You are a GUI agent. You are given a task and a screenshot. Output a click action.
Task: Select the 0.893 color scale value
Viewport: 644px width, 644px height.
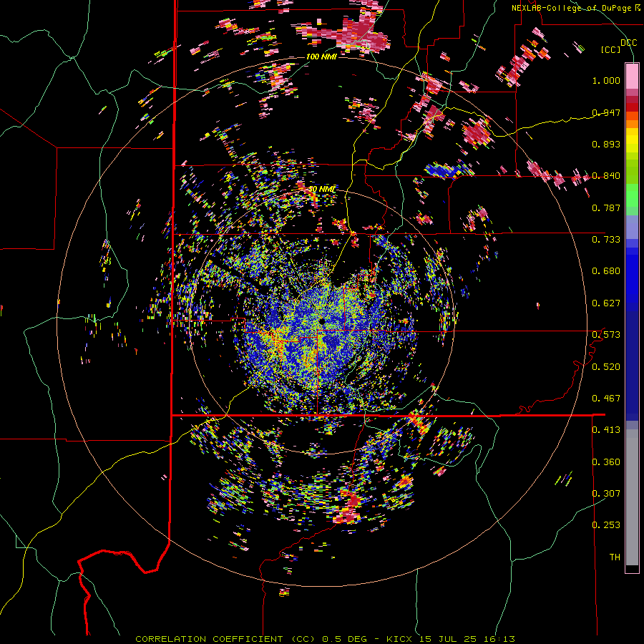coord(606,144)
